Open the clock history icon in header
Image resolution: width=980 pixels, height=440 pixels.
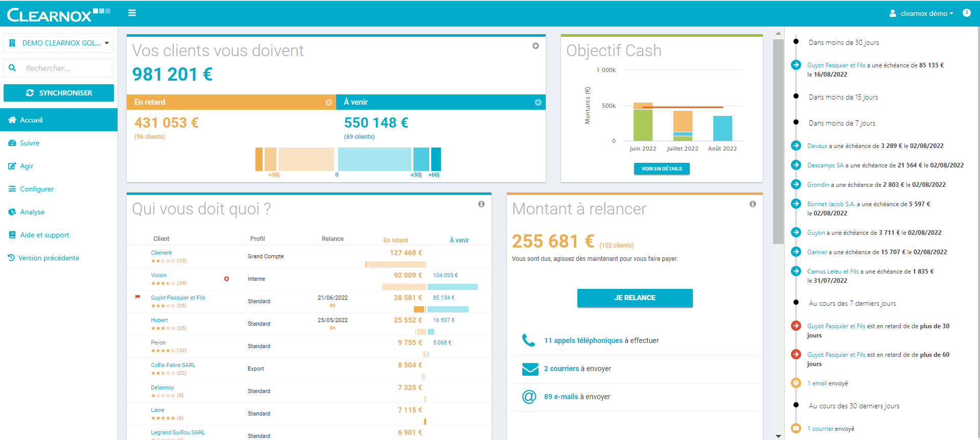point(967,13)
